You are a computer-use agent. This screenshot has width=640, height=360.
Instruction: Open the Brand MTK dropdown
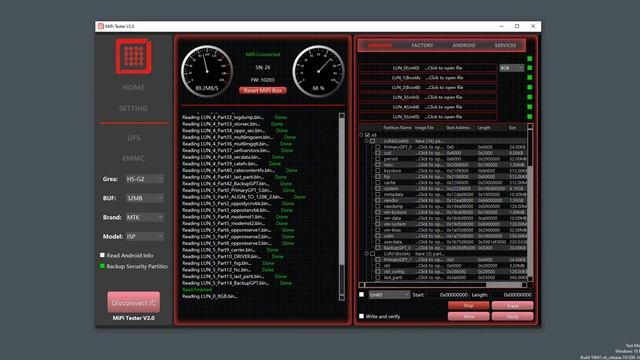pyautogui.click(x=144, y=217)
